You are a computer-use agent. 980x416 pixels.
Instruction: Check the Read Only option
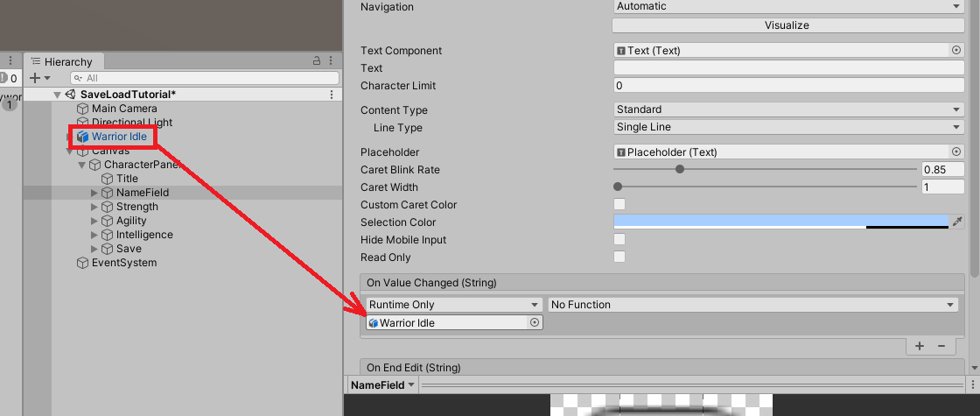click(619, 257)
